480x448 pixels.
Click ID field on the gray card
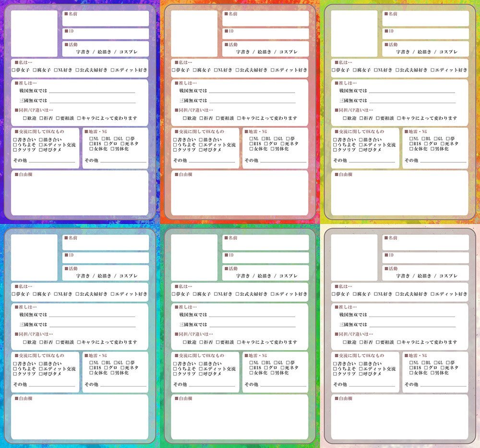425,257
